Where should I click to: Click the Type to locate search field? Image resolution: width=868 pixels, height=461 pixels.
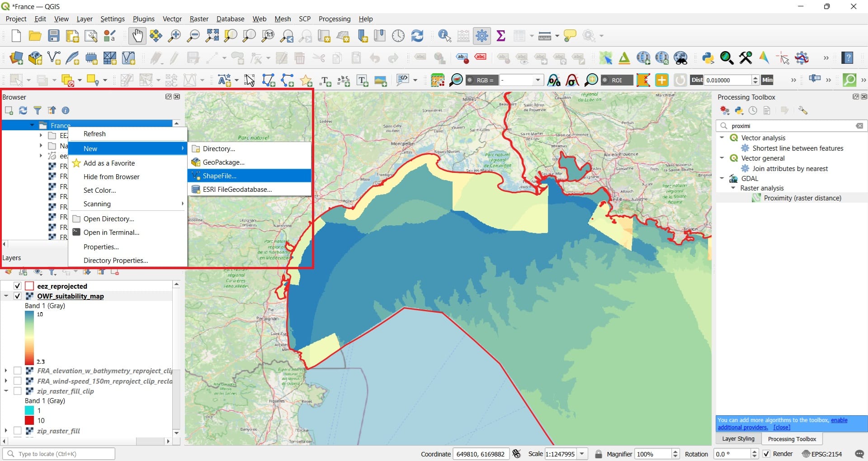tap(59, 454)
